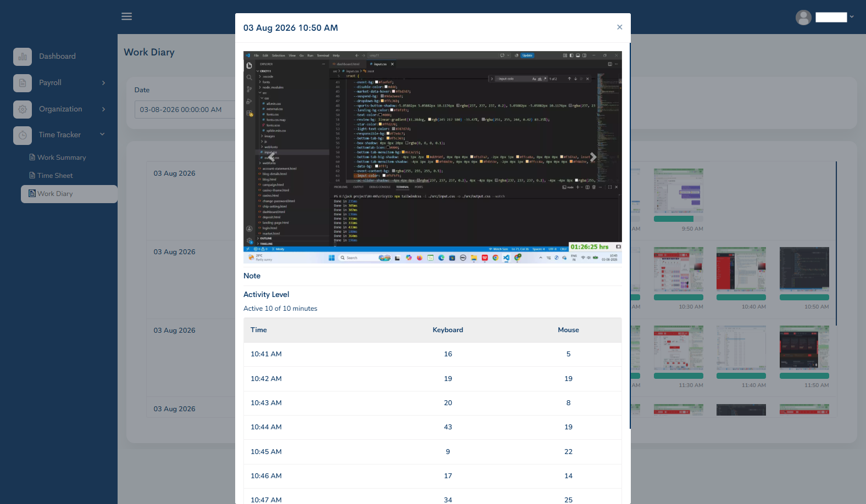This screenshot has height=504, width=866.
Task: Select the 10:43 AM time cell
Action: pos(266,403)
